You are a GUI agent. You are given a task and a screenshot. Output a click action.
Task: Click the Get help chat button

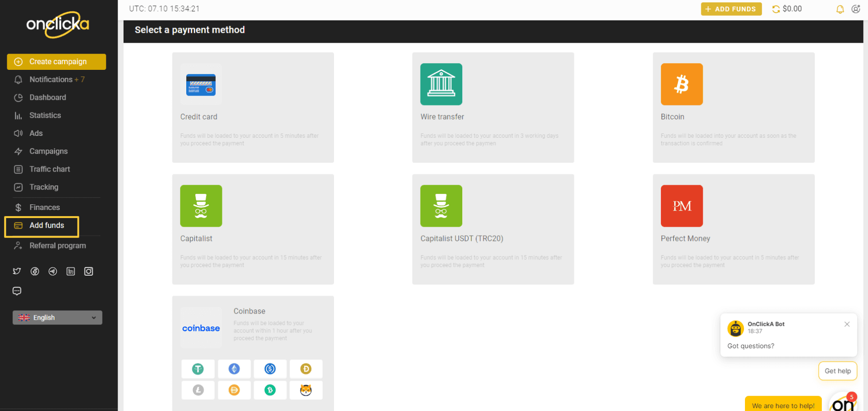coord(837,371)
